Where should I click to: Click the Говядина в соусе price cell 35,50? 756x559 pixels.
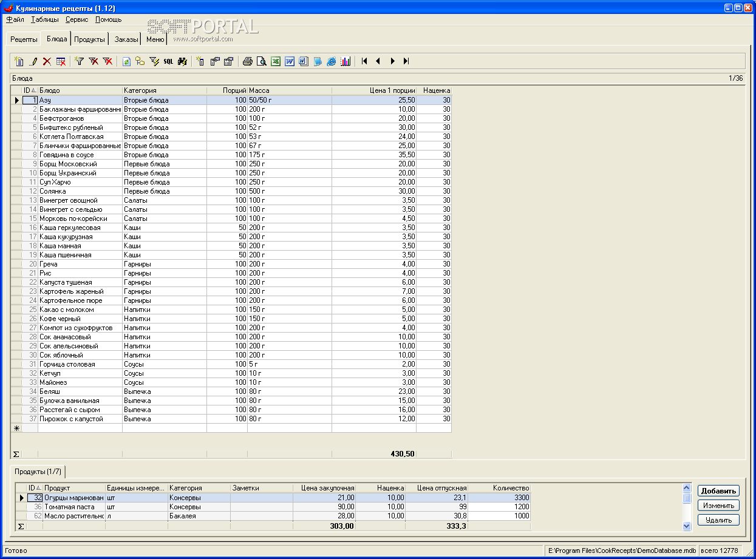374,155
